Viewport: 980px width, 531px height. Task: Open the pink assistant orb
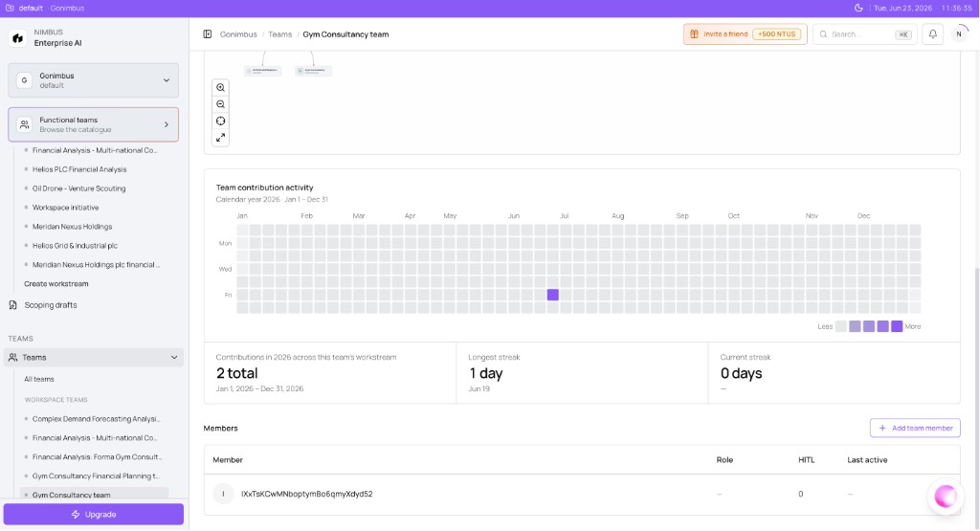pos(945,497)
